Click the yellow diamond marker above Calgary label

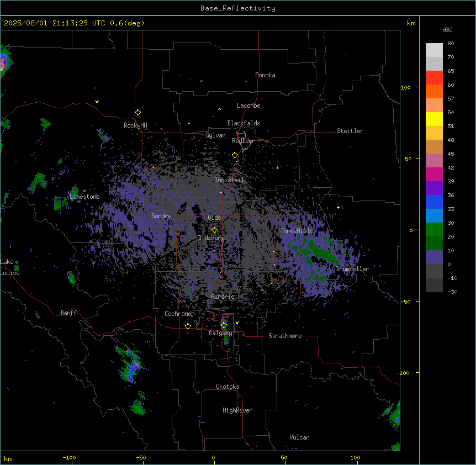224,325
